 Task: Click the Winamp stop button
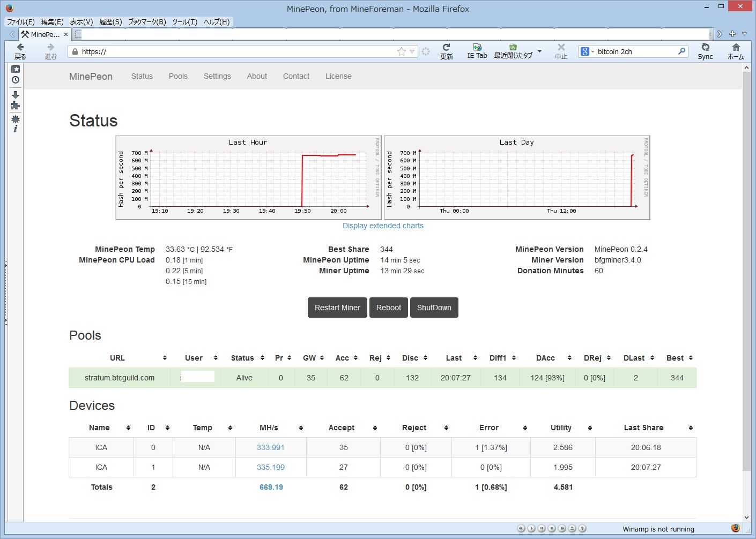(552, 528)
